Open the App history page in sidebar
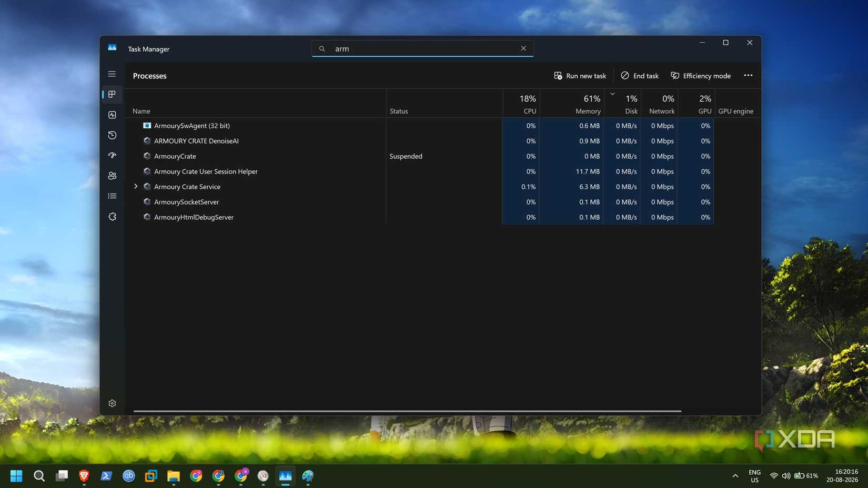Screen dimensions: 868x488 pos(112,135)
